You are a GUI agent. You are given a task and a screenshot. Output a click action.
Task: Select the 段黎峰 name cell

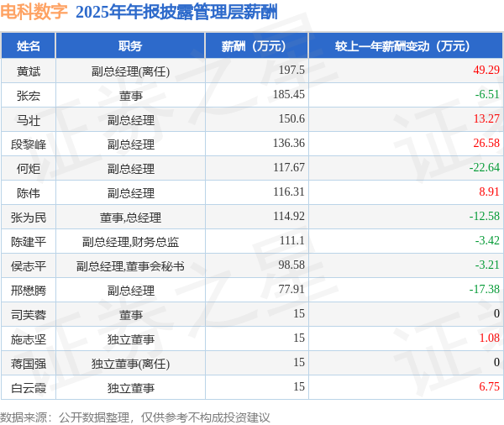pyautogui.click(x=29, y=144)
